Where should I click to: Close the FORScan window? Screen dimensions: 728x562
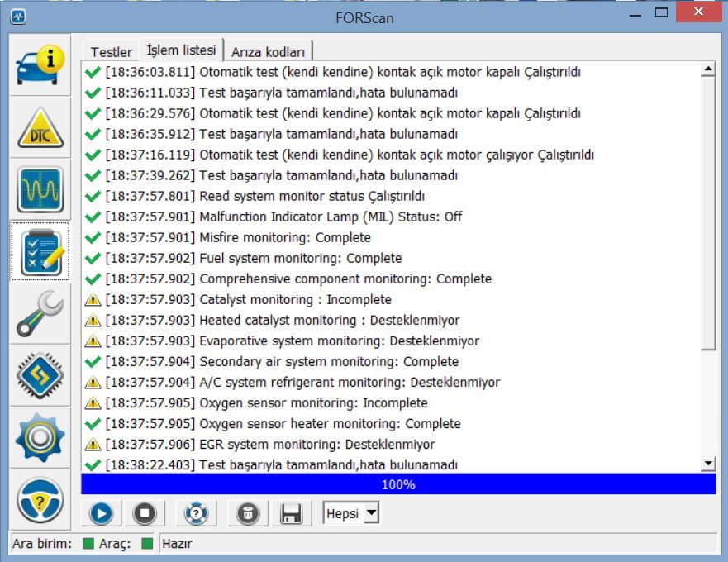point(698,12)
